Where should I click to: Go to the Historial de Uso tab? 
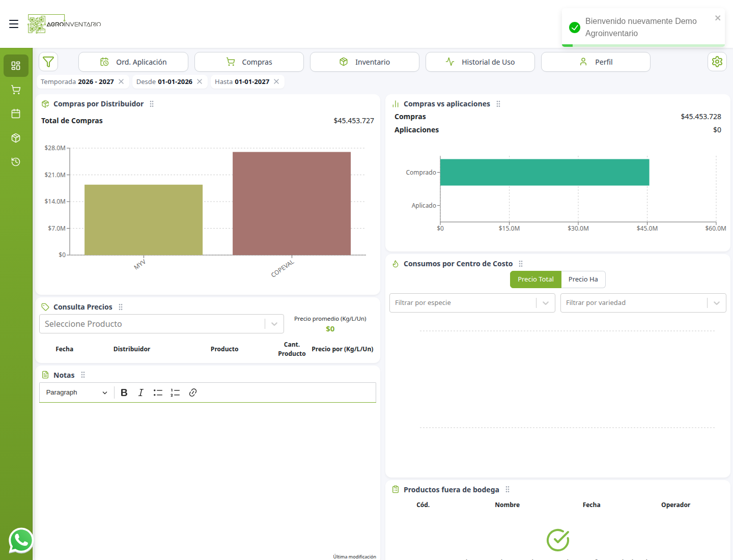tap(480, 62)
